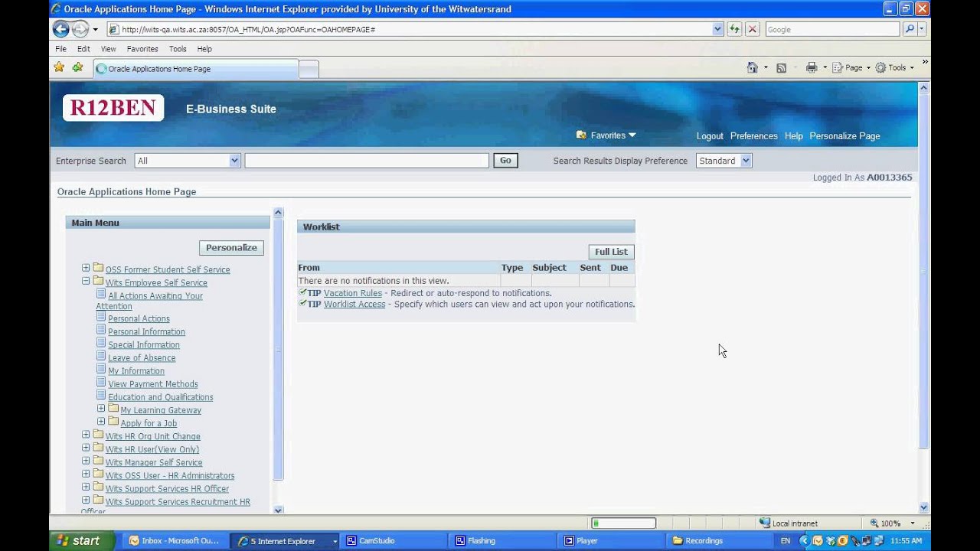Click the Go search button
The image size is (980, 551).
505,161
